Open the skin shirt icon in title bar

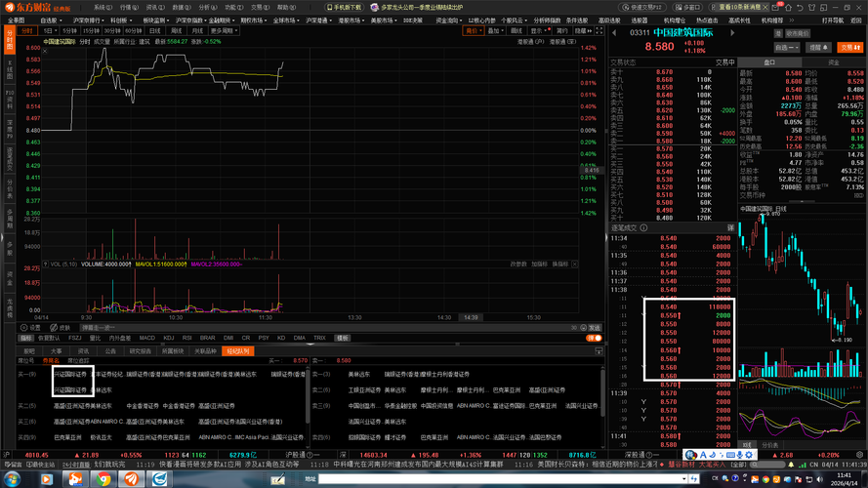coord(811,7)
